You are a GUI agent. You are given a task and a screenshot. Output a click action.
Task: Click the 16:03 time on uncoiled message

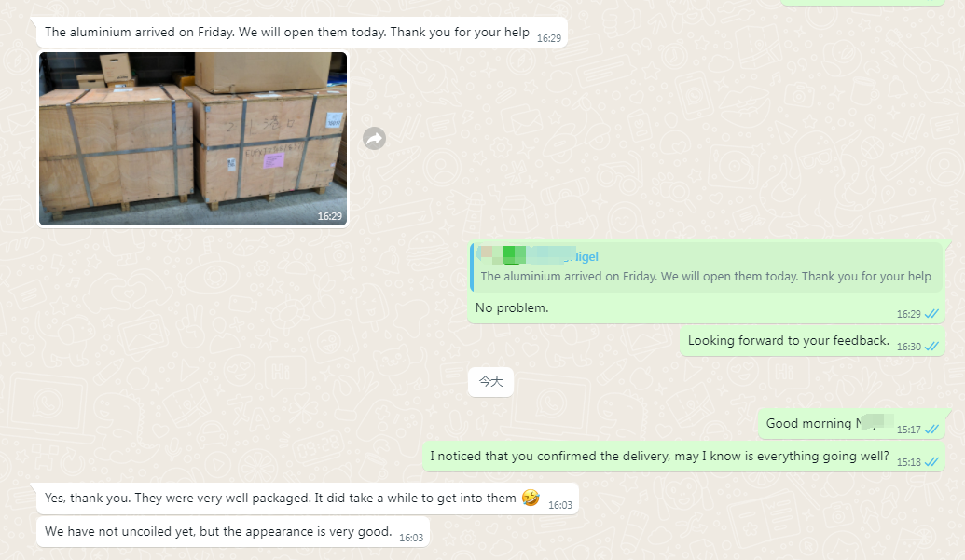[x=411, y=538]
